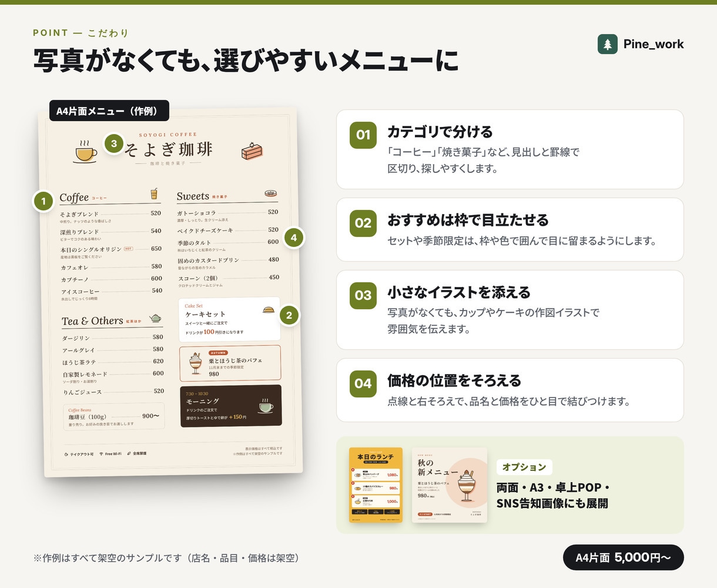Click the ケーキセット promo box

[229, 319]
